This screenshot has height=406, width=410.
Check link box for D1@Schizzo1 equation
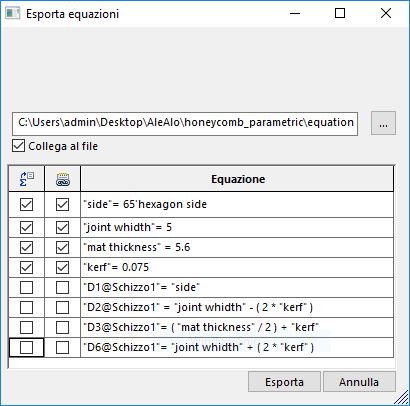tap(62, 288)
